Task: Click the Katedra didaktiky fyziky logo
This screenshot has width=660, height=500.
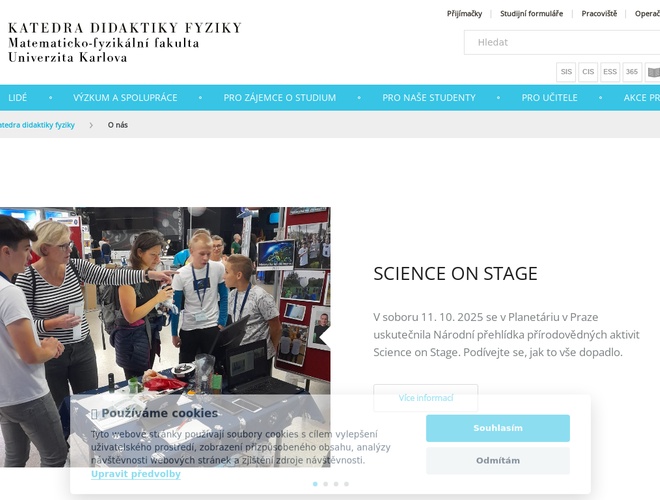Action: pyautogui.click(x=125, y=43)
